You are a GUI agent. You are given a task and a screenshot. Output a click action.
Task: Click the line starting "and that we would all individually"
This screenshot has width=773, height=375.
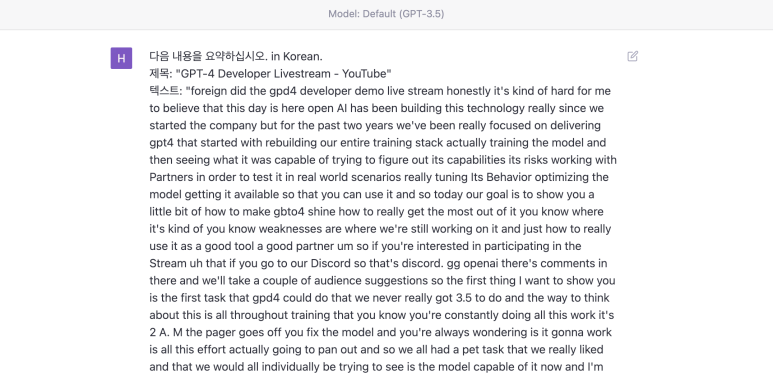376,367
